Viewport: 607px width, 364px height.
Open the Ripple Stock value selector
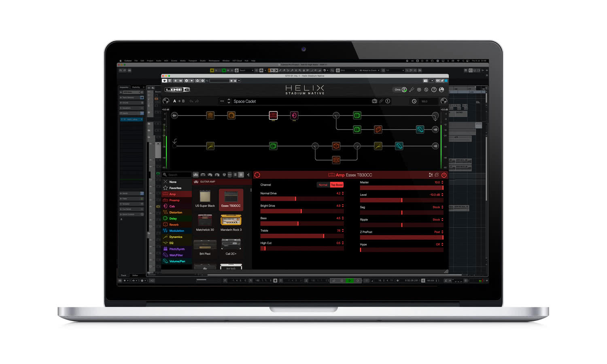pyautogui.click(x=438, y=220)
